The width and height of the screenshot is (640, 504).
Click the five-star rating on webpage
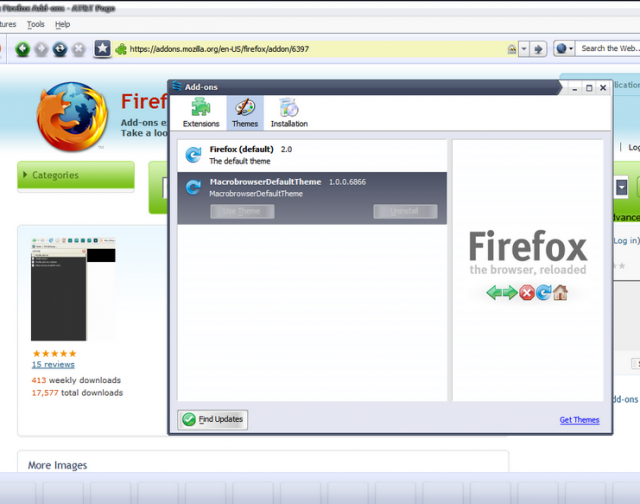click(x=54, y=353)
